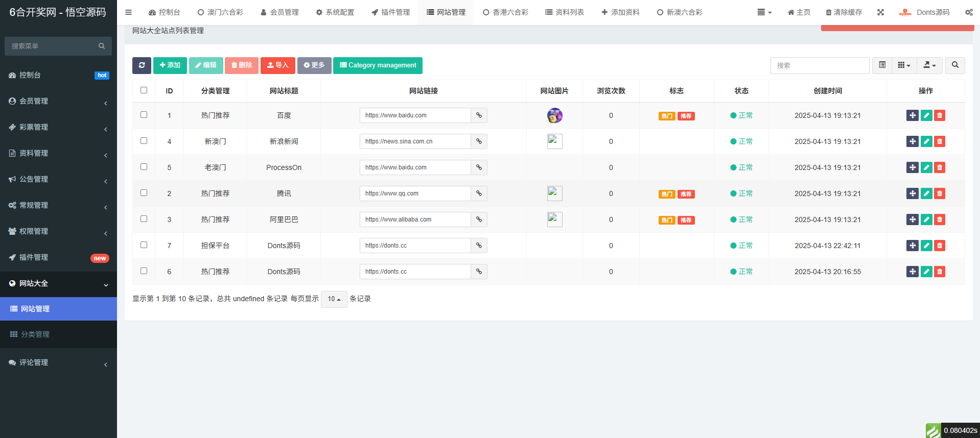This screenshot has height=438, width=980.
Task: Switch to the 香港六合彩 tab
Action: tap(505, 12)
